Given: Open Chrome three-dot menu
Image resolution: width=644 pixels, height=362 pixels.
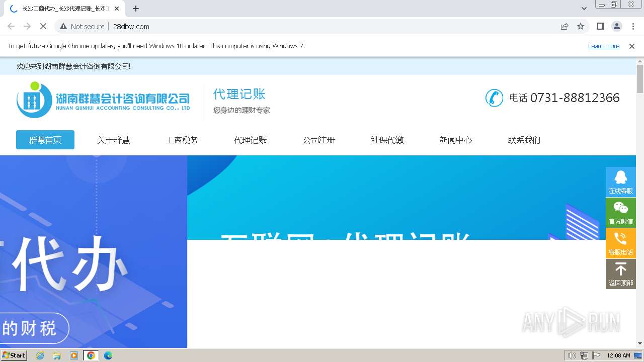Looking at the screenshot, I should (x=633, y=26).
